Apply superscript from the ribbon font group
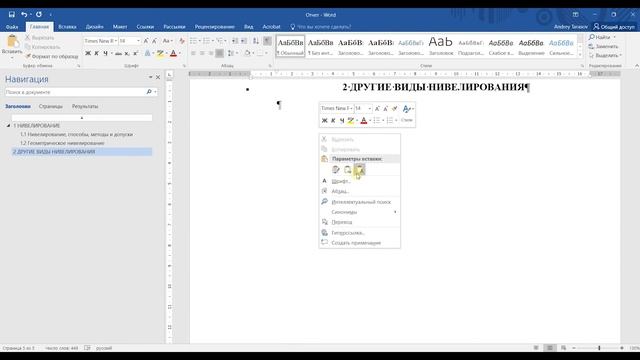640x360 pixels. click(x=136, y=53)
